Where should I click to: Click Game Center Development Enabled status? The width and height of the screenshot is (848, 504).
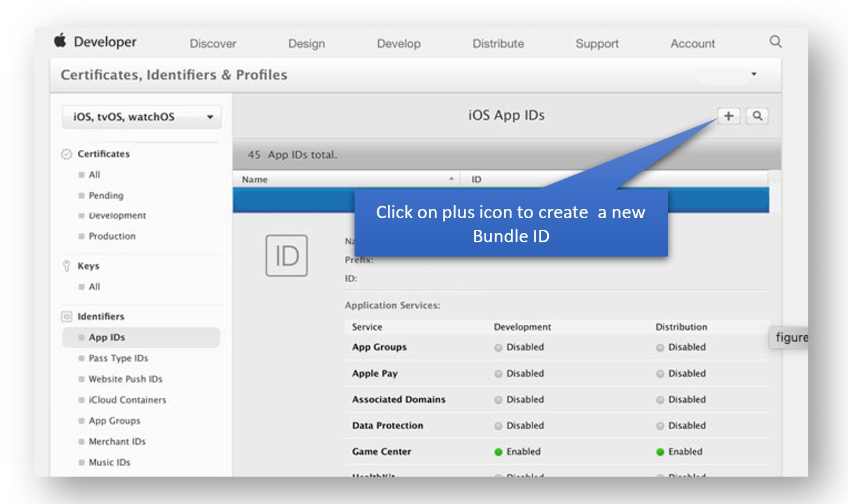tap(518, 451)
